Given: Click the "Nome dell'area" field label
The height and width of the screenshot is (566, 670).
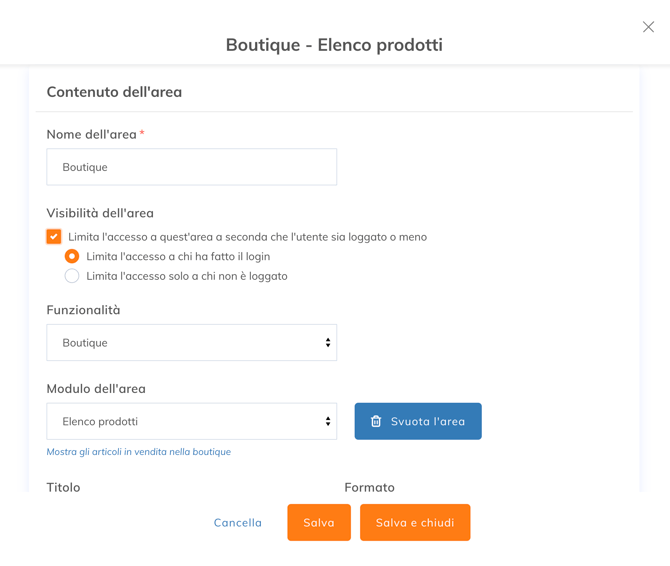Looking at the screenshot, I should click(92, 134).
